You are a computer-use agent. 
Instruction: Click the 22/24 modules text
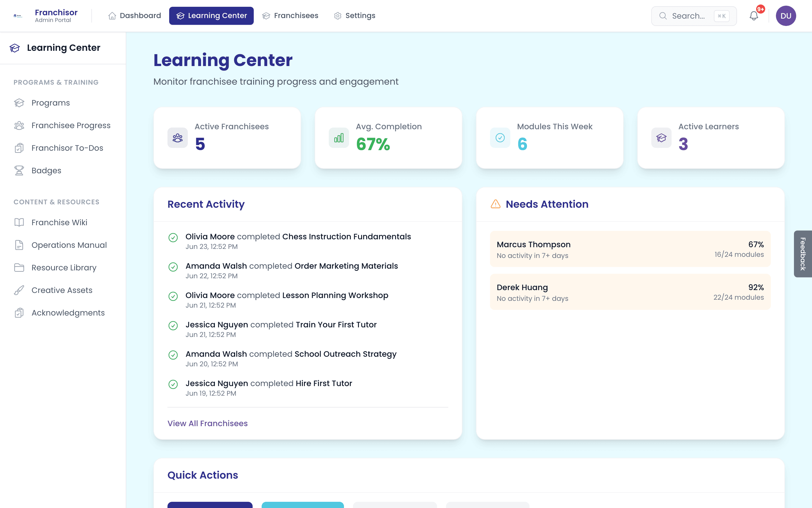pyautogui.click(x=738, y=297)
